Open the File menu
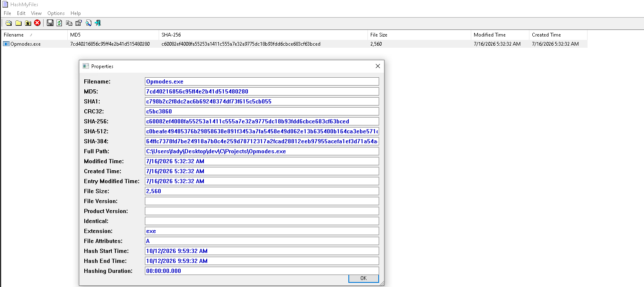The image size is (644, 287). point(7,13)
